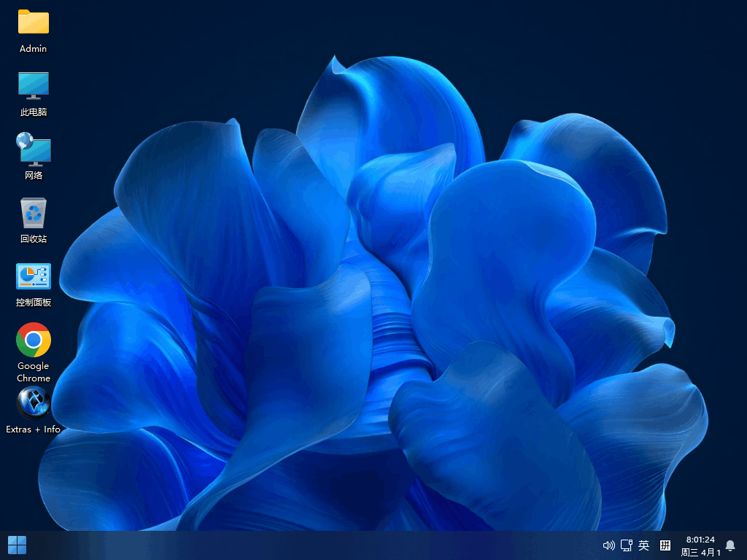Click the '控制面板' text label
Screen dimensions: 747x560
pos(34,303)
